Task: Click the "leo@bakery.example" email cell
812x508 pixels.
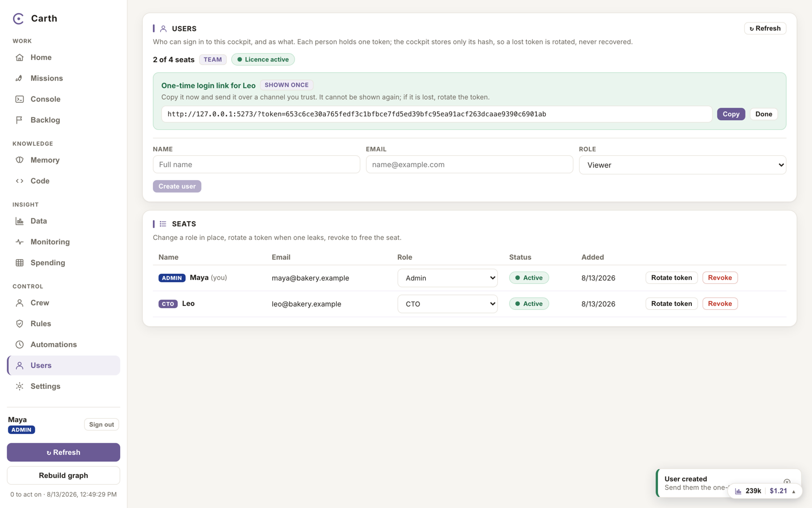Action: coord(306,304)
